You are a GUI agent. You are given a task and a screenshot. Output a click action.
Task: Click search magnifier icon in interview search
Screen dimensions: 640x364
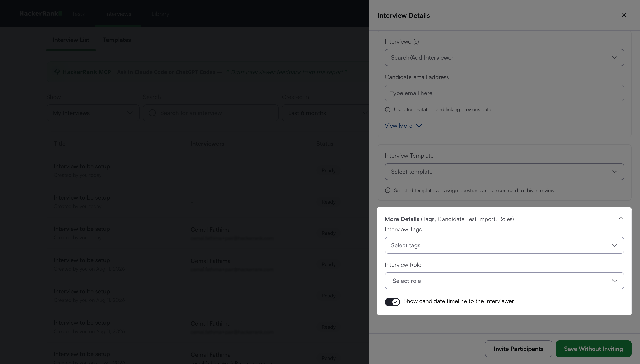pos(152,113)
